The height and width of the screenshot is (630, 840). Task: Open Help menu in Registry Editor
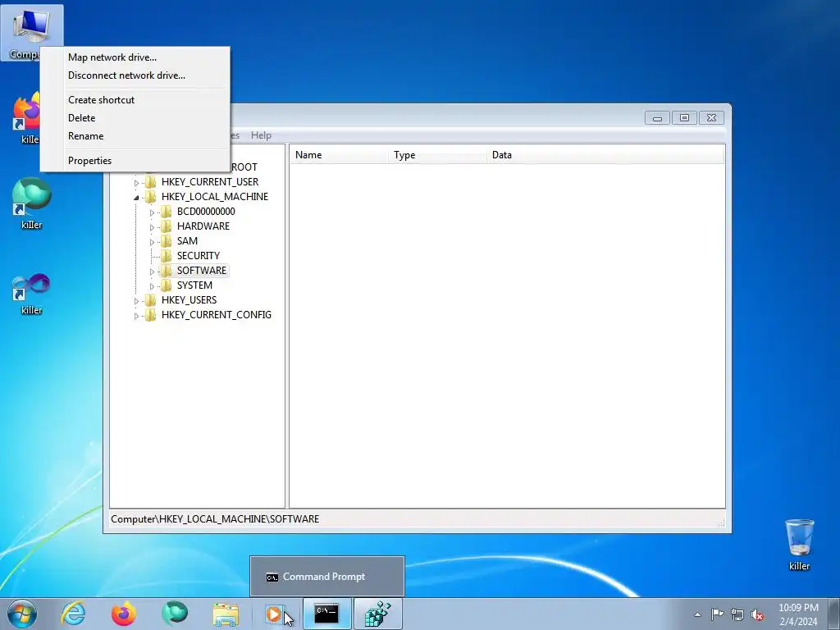[x=261, y=135]
